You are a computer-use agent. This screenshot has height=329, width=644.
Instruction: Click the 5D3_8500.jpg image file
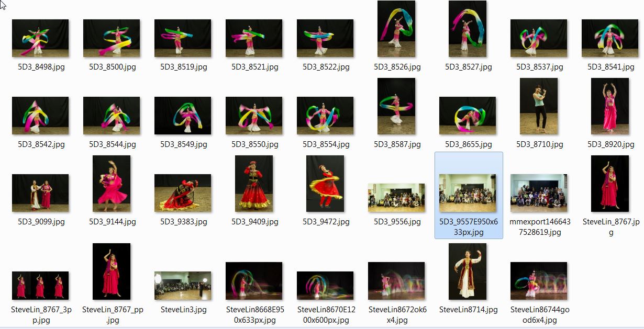pyautogui.click(x=112, y=39)
